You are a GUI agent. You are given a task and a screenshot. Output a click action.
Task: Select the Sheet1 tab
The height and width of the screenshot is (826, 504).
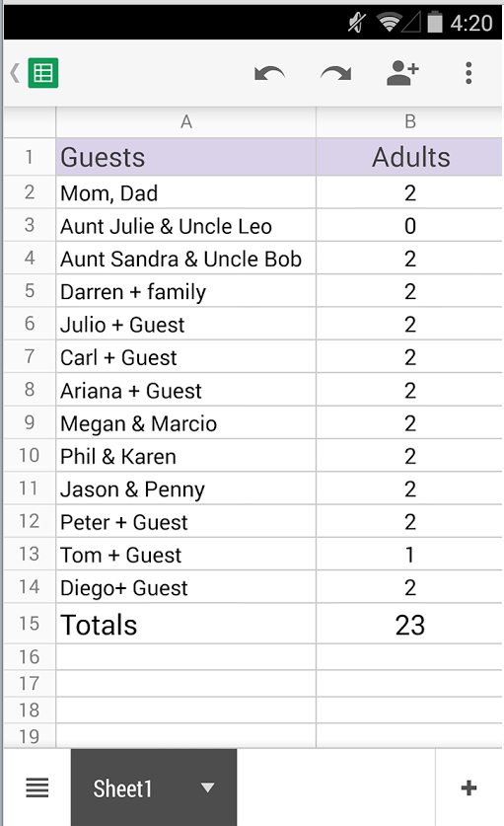tap(154, 788)
